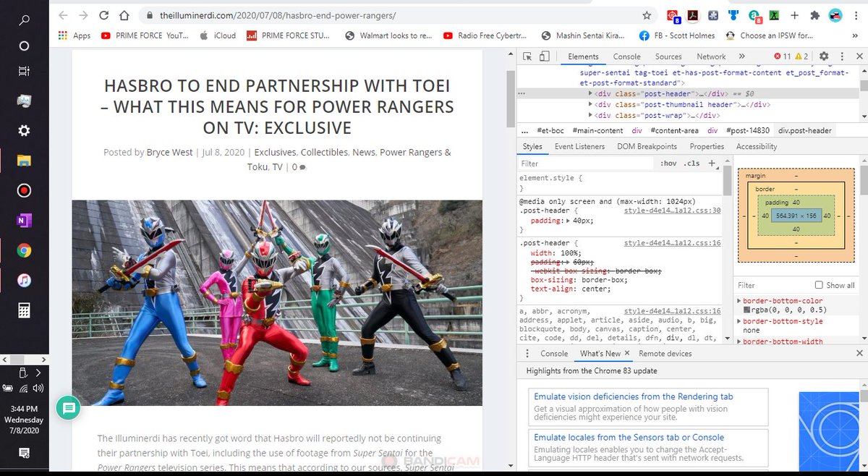Open Emulate vision deficiencies highlight link
This screenshot has height=476, width=868.
[x=634, y=396]
